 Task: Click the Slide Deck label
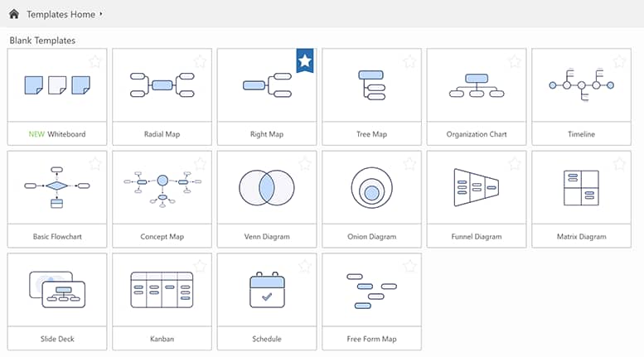[57, 339]
